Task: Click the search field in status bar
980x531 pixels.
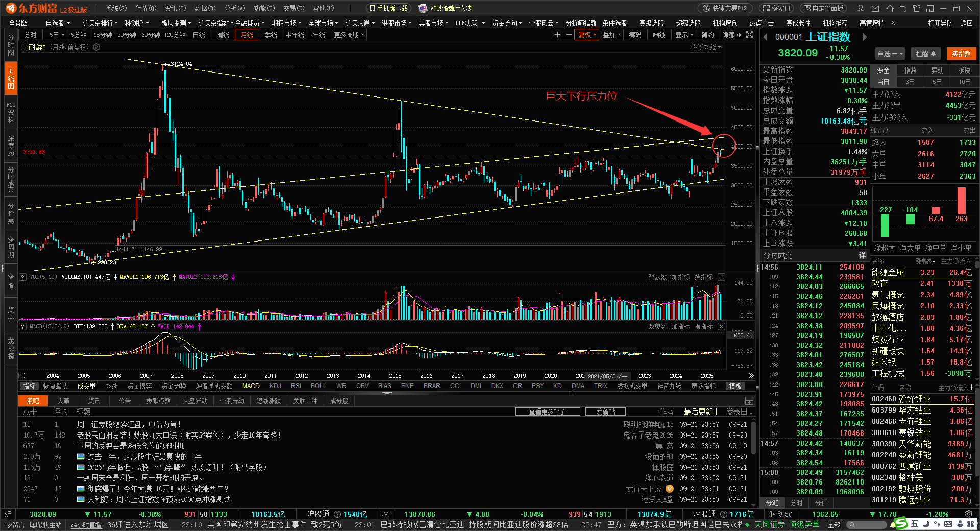Action: tap(868, 524)
